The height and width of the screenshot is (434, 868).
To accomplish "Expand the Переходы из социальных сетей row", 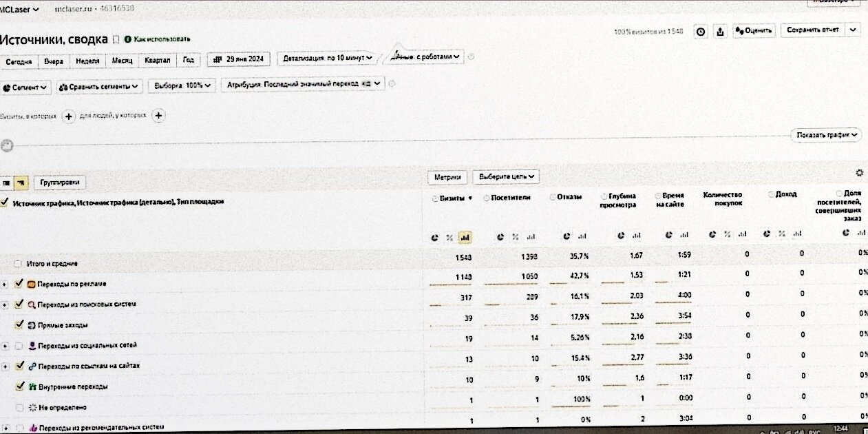I will [x=5, y=346].
